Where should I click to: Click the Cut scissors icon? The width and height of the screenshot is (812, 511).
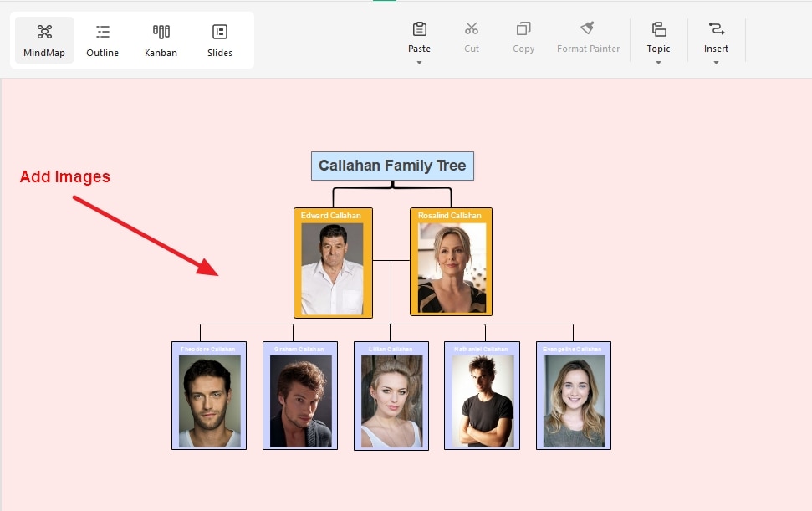pos(472,28)
